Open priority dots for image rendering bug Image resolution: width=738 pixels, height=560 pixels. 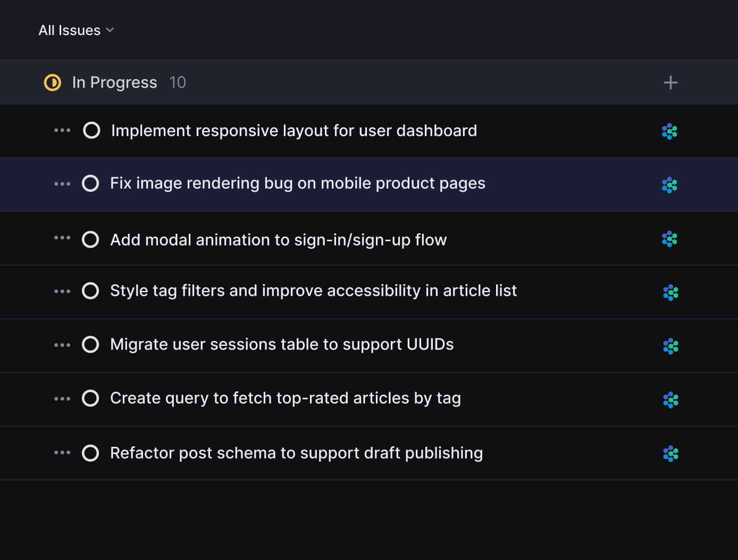(x=62, y=184)
